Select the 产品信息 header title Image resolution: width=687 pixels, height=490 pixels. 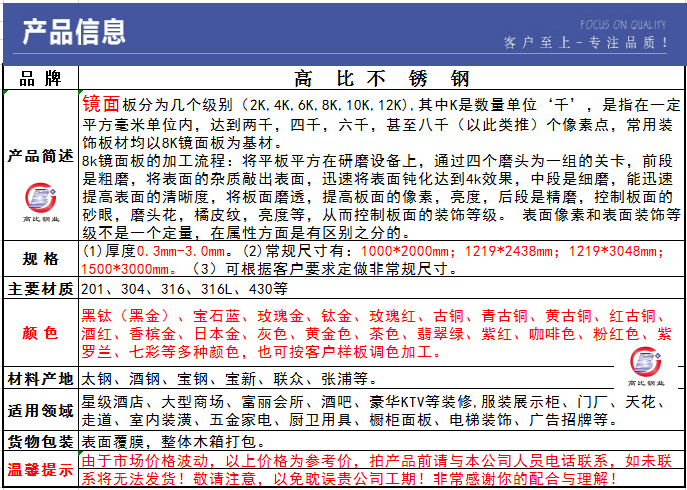coord(74,32)
